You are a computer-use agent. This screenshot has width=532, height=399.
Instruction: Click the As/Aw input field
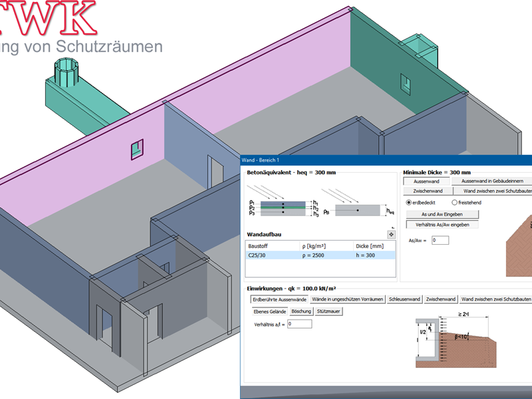[x=440, y=240]
